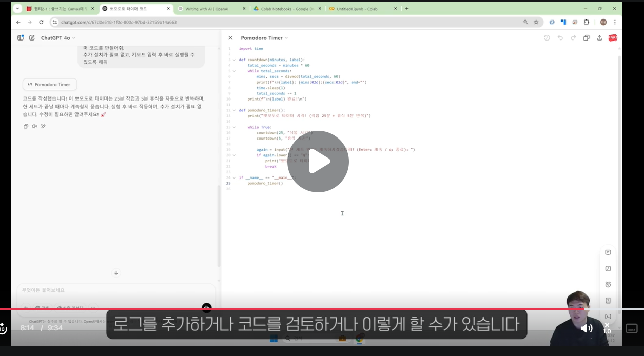Toggle video captions
644x356 pixels.
[x=632, y=328]
